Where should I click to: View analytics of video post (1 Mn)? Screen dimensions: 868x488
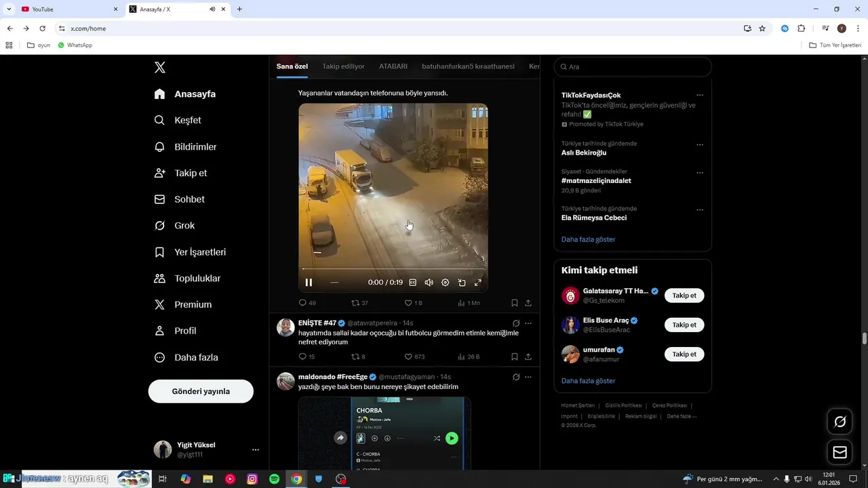[469, 303]
